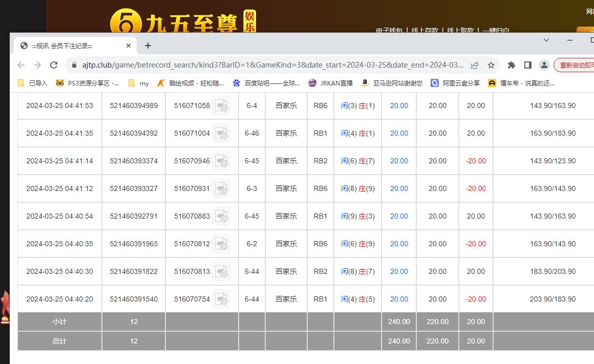
Task: Open video replay icon for round 516070946
Action: 221,161
